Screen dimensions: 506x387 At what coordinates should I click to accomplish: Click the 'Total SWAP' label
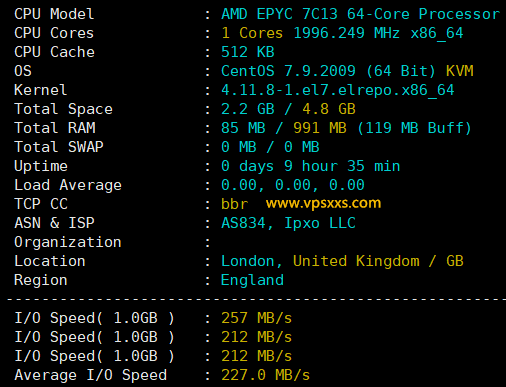(x=59, y=147)
